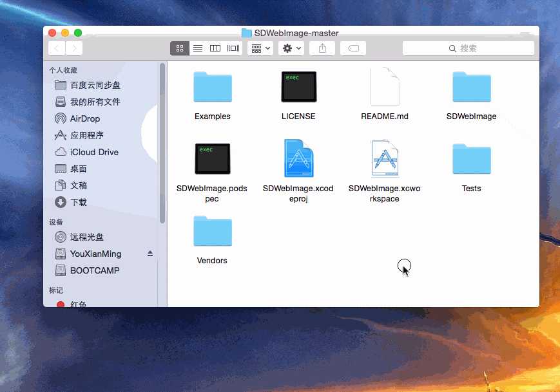Image resolution: width=560 pixels, height=392 pixels.
Task: Switch to list view mode
Action: coord(198,48)
